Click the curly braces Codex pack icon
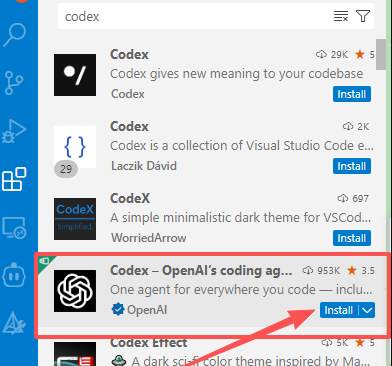Viewport: 392px width, 366px height. (x=75, y=147)
